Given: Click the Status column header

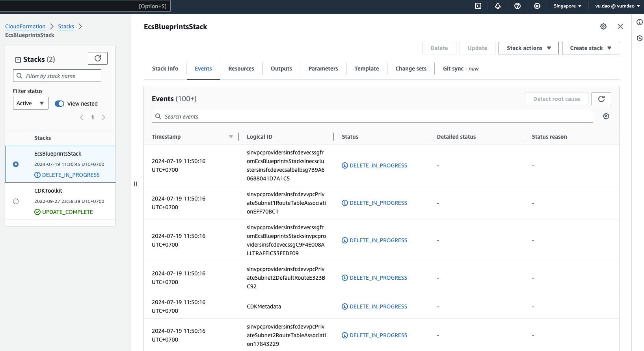Looking at the screenshot, I should pyautogui.click(x=350, y=137).
